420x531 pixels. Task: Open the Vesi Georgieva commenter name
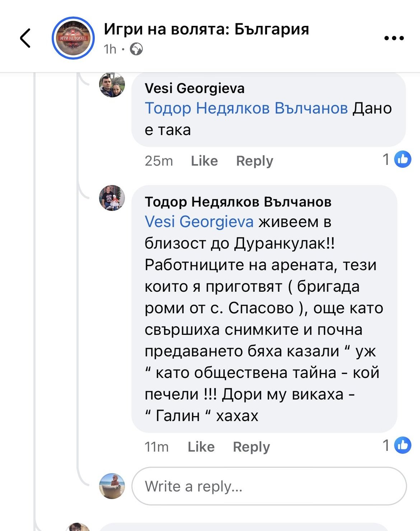(x=195, y=88)
